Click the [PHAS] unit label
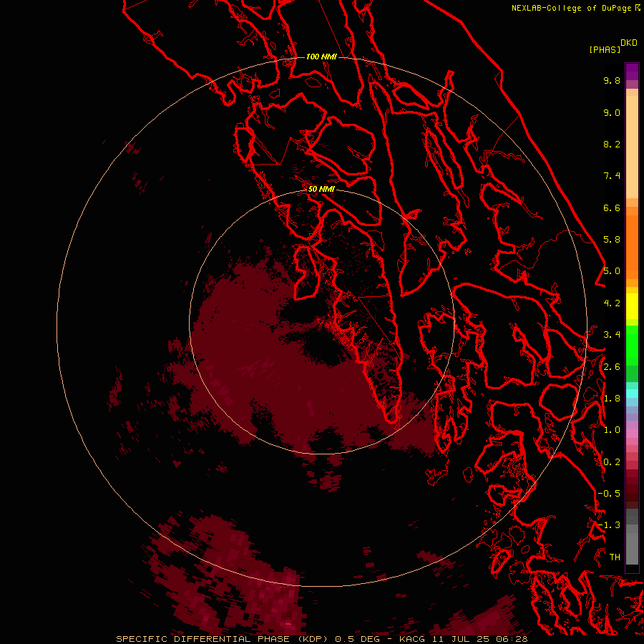644x644 pixels. click(605, 49)
